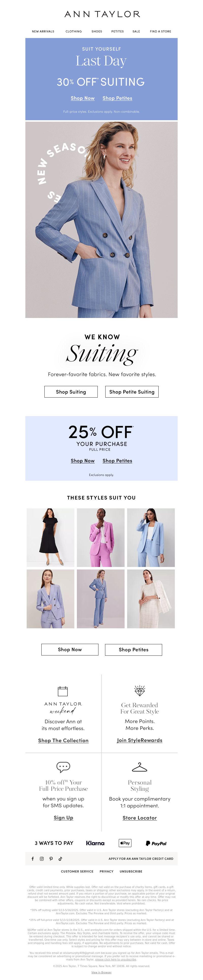Open the Petites navigation item

tap(117, 32)
